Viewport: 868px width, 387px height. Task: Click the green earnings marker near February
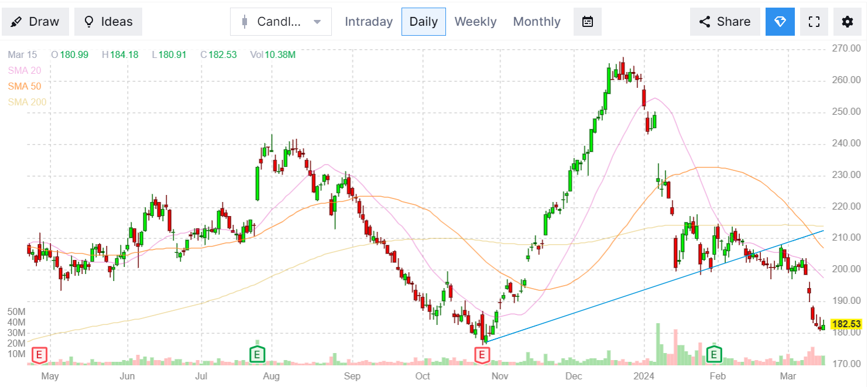714,354
